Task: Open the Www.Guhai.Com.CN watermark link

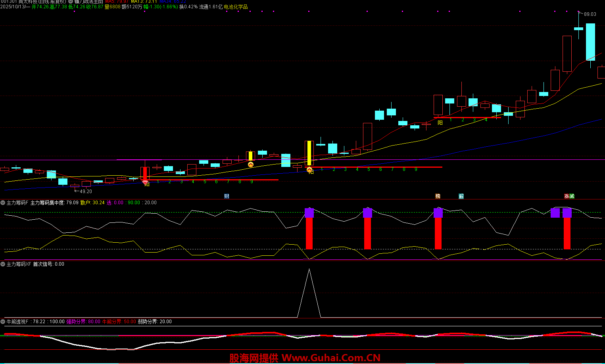Action: tap(331, 358)
